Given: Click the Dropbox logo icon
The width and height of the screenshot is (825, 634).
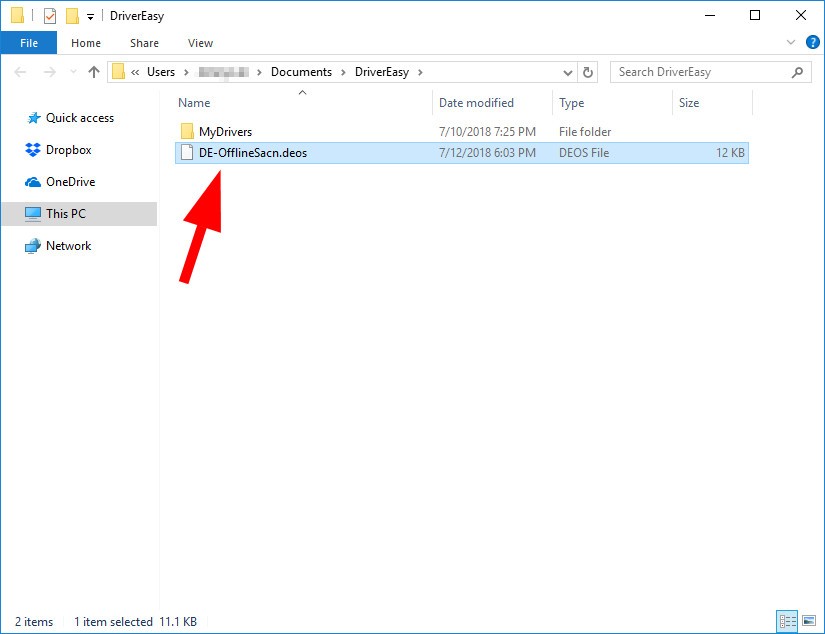Looking at the screenshot, I should (x=33, y=150).
